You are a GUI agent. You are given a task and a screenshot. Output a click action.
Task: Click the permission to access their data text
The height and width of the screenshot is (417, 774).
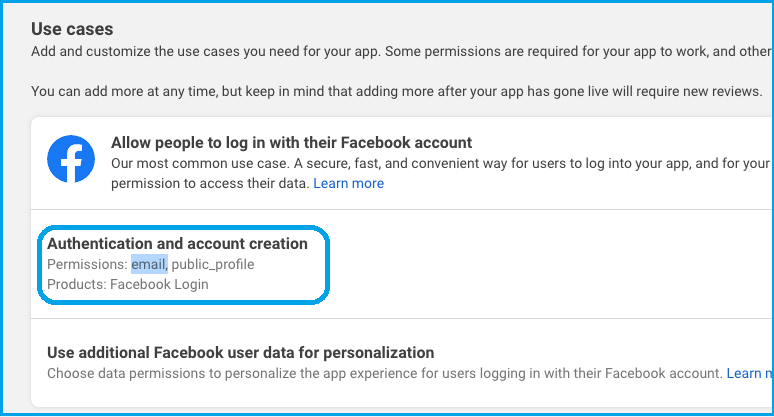coord(210,184)
